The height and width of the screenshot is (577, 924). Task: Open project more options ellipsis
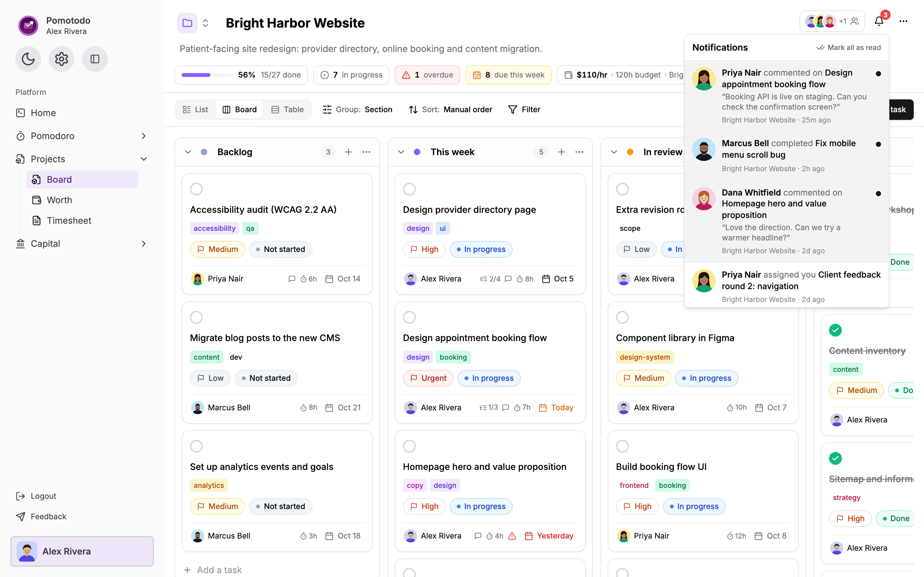[x=903, y=21]
